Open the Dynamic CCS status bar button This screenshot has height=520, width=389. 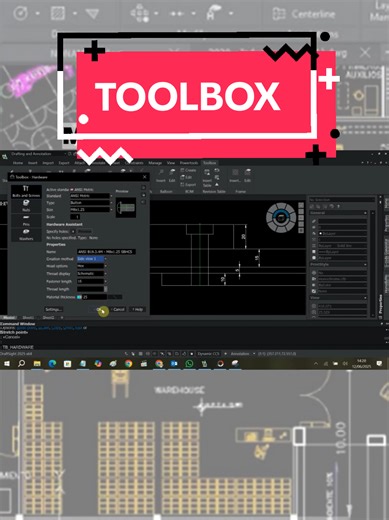[208, 354]
